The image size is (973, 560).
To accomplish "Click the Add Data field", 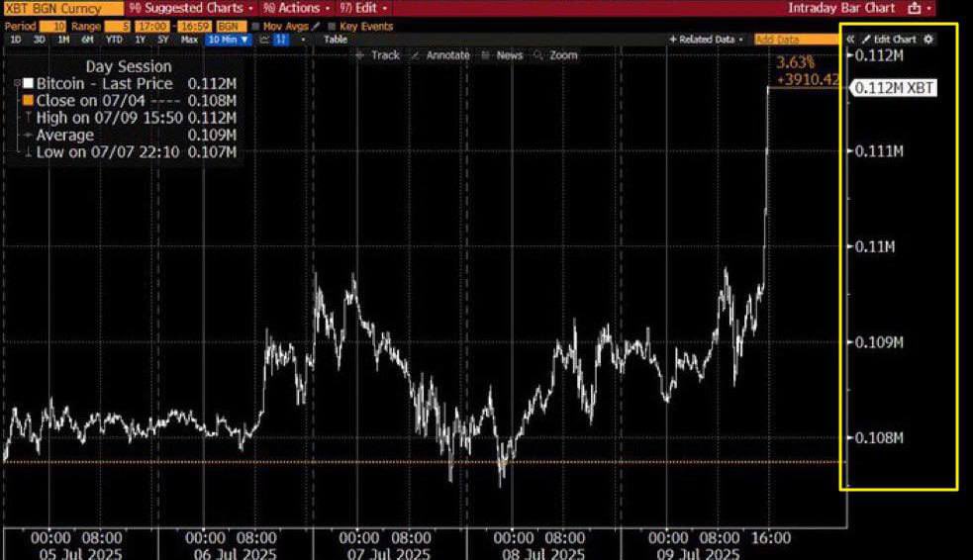I will coord(796,39).
